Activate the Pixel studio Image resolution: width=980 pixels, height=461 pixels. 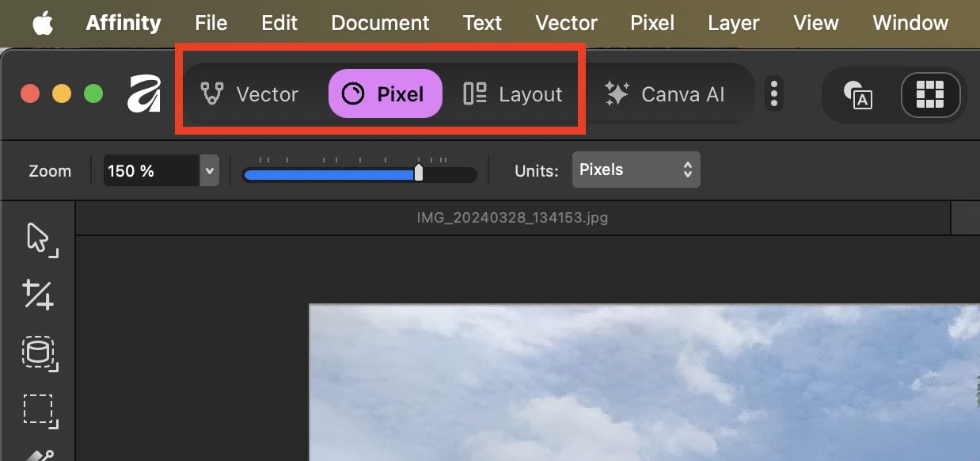coord(385,94)
